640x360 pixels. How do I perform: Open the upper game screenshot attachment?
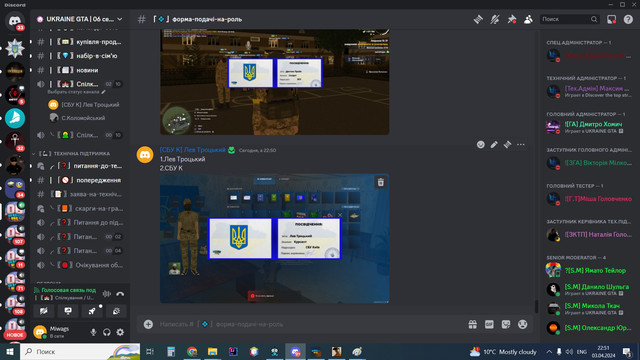274,82
